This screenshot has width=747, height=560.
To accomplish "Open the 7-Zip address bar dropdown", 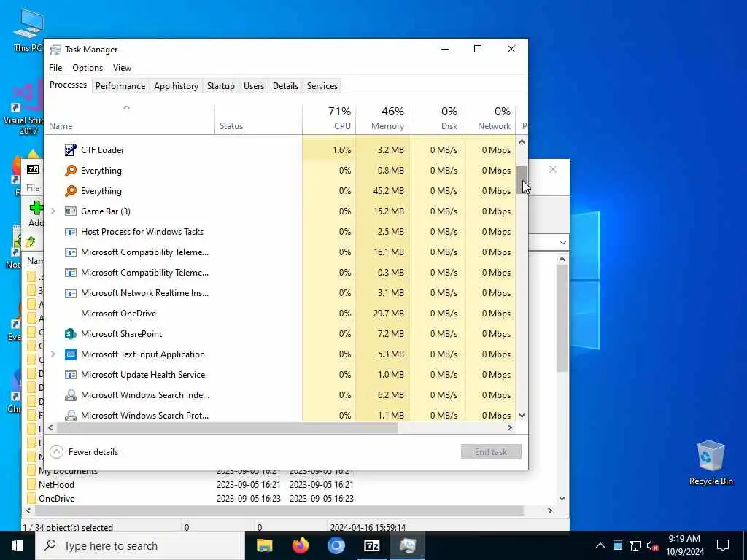I will (x=562, y=243).
